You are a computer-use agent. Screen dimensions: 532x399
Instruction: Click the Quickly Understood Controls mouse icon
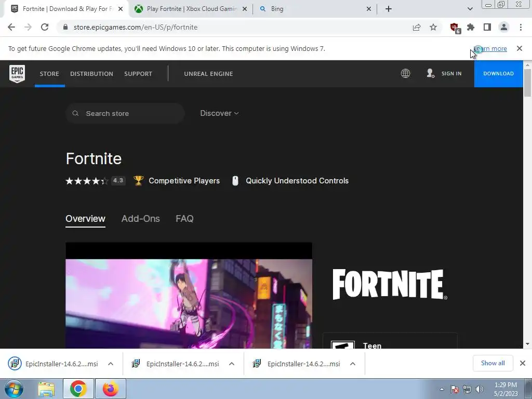[235, 181]
